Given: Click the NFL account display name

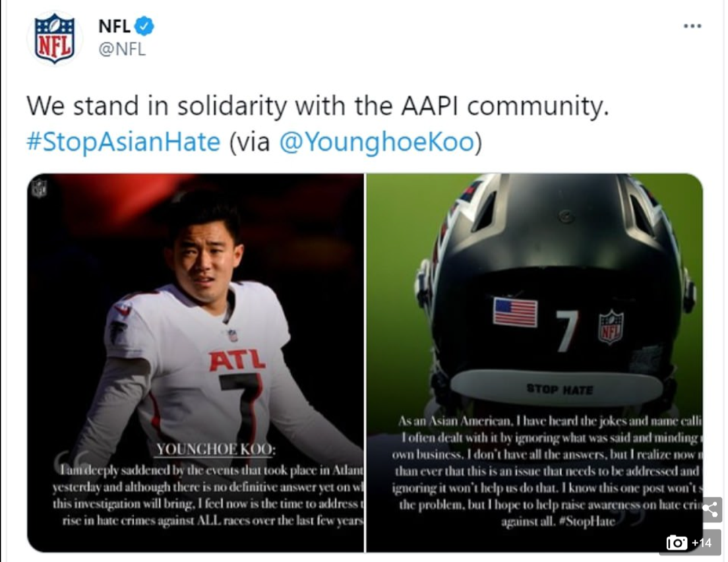Looking at the screenshot, I should 114,26.
